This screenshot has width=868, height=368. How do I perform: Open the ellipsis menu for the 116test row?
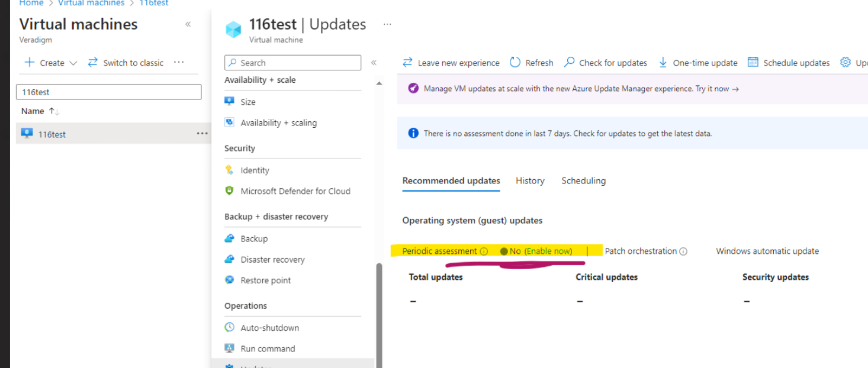point(202,134)
